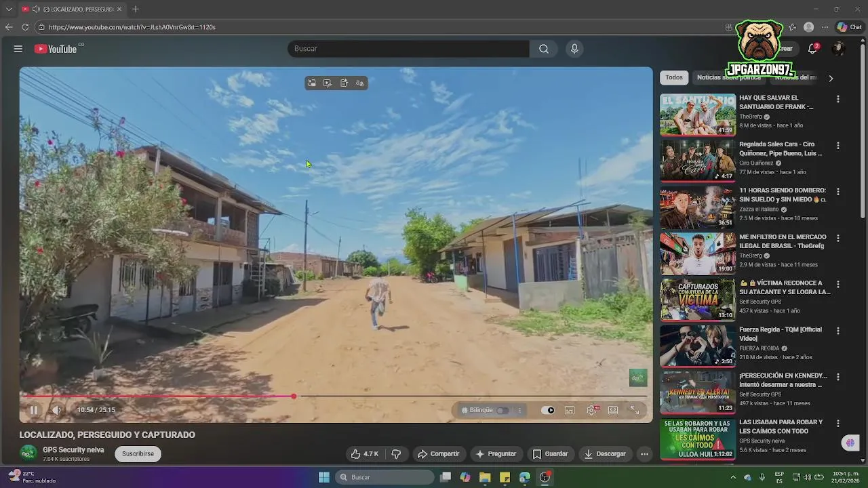Toggle the autoplay switch in player
This screenshot has height=488, width=868.
(x=548, y=410)
